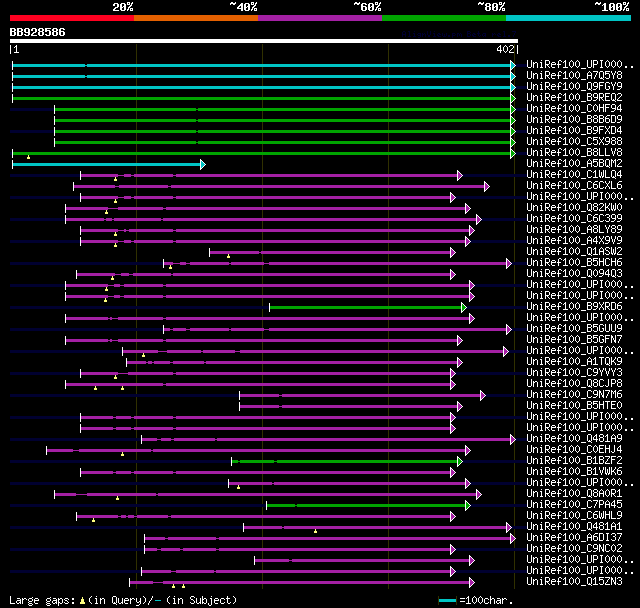Image resolution: width=640 pixels, height=608 pixels.
Task: Select the UniRef100_A1TQK9 label
Action: click(x=574, y=362)
